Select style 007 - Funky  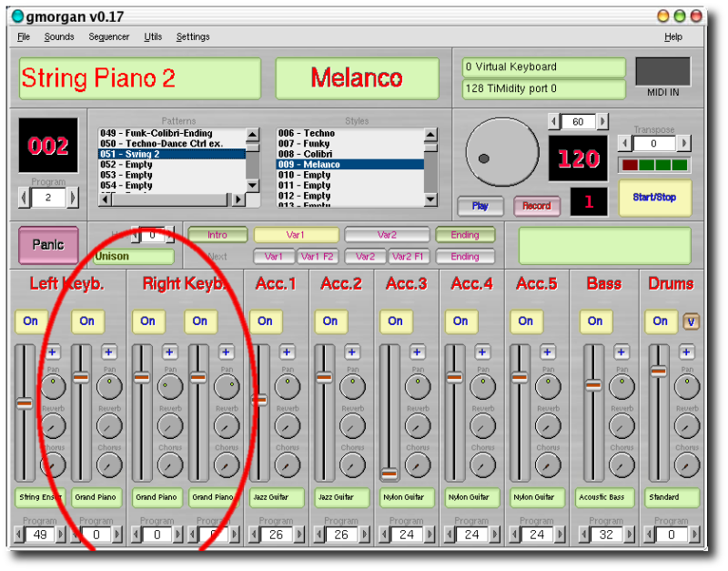(x=350, y=144)
